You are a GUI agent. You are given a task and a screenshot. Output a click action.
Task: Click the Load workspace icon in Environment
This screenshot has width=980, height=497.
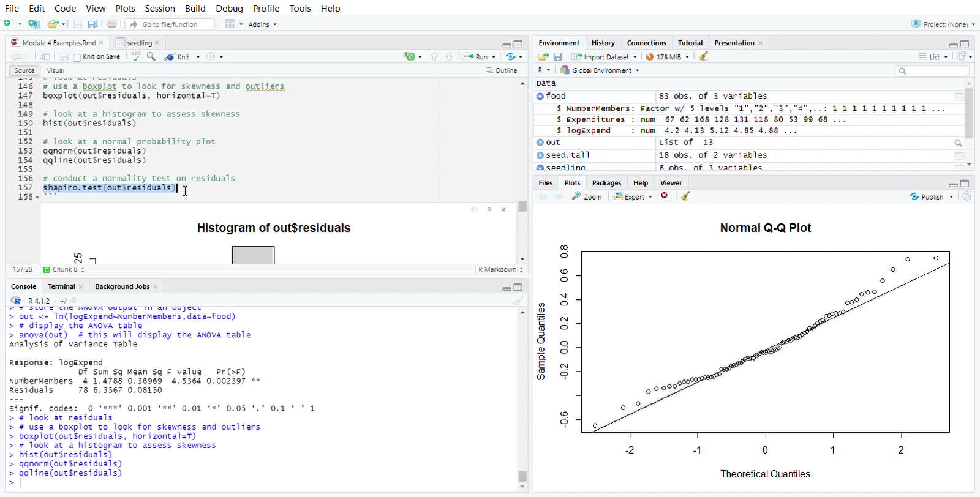543,56
